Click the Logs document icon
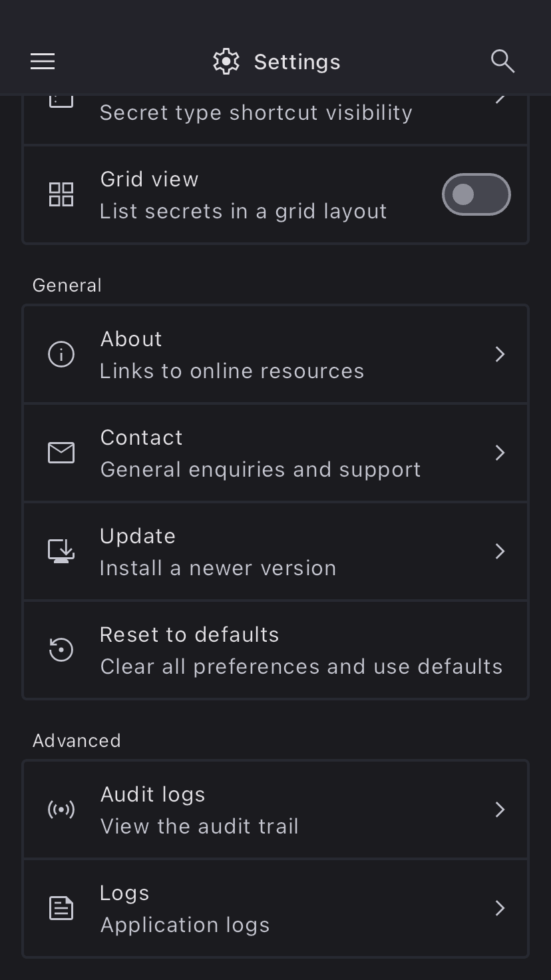Screen dimensions: 551x980 click(x=61, y=908)
